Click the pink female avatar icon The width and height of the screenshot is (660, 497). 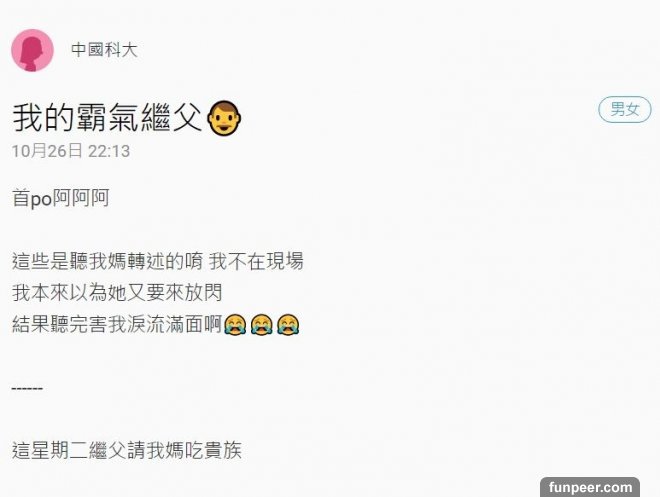tap(32, 50)
